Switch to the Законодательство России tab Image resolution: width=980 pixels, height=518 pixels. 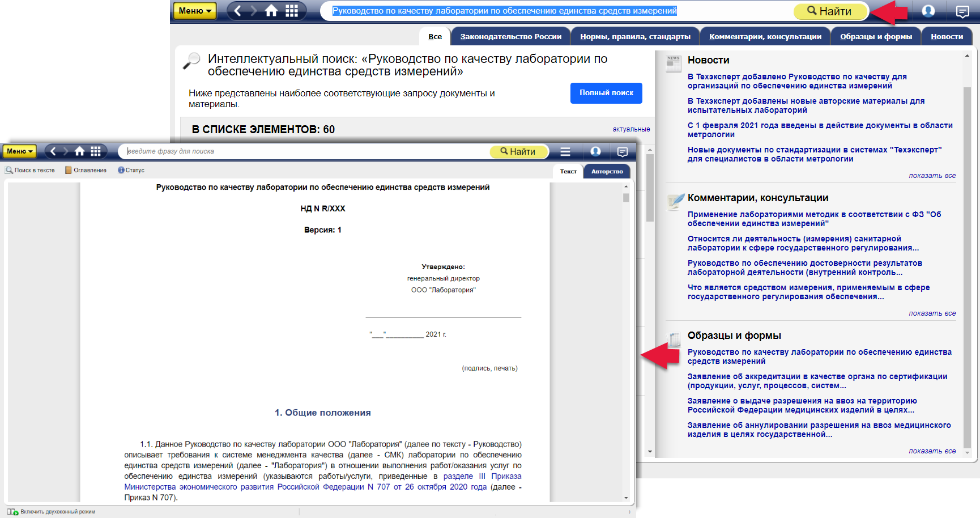click(x=511, y=36)
